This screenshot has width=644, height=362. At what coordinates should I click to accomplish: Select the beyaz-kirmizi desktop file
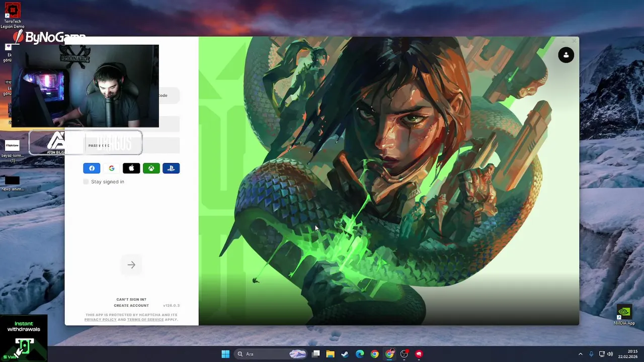(x=12, y=151)
